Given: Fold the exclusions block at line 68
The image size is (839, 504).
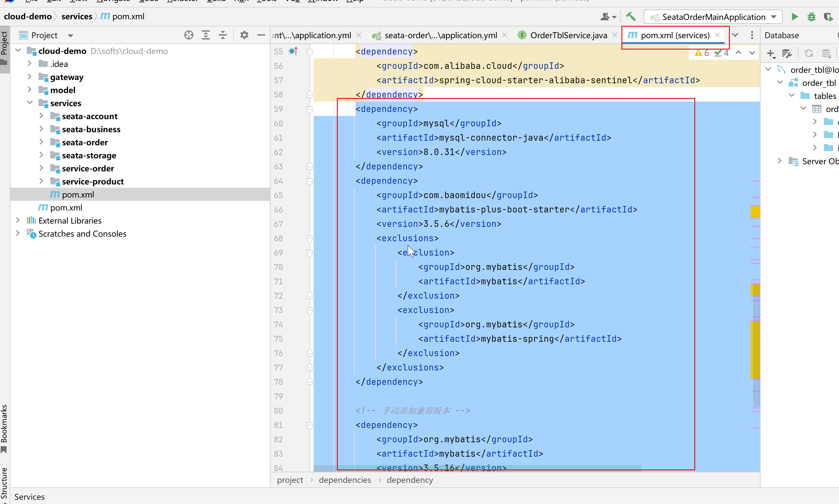Looking at the screenshot, I should tap(310, 239).
